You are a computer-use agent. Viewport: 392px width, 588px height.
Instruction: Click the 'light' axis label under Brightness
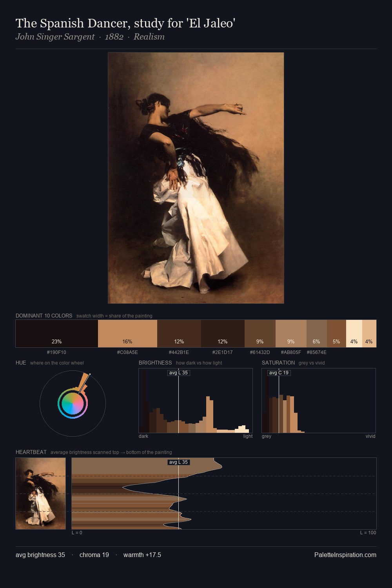coord(248,436)
